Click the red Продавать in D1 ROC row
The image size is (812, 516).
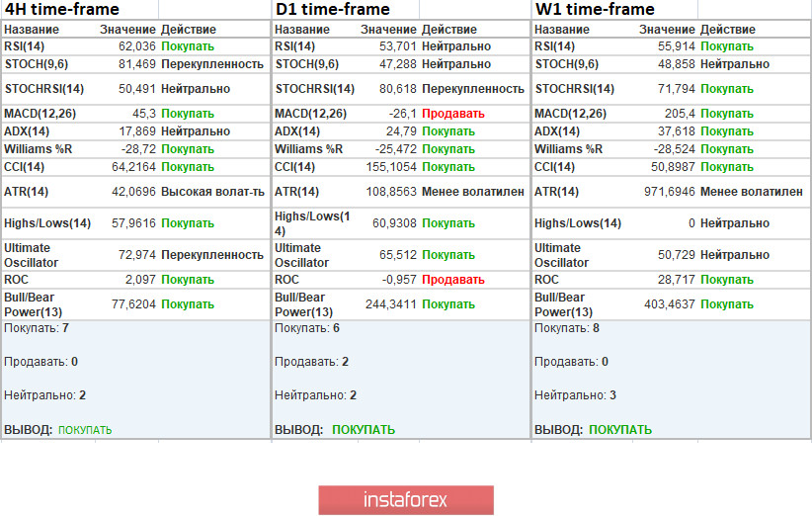(x=452, y=280)
